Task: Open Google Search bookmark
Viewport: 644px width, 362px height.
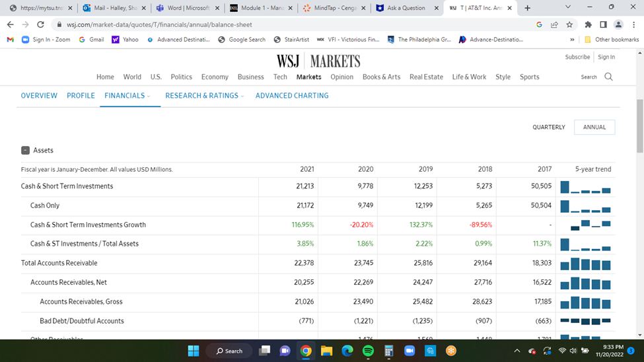Action: pos(242,40)
